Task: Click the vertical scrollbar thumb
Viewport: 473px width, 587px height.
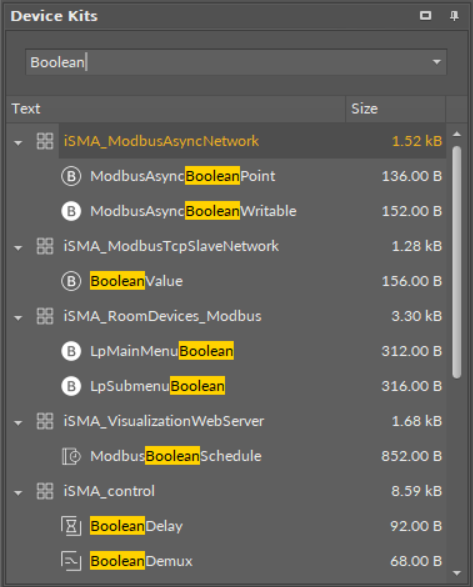Action: (457, 262)
